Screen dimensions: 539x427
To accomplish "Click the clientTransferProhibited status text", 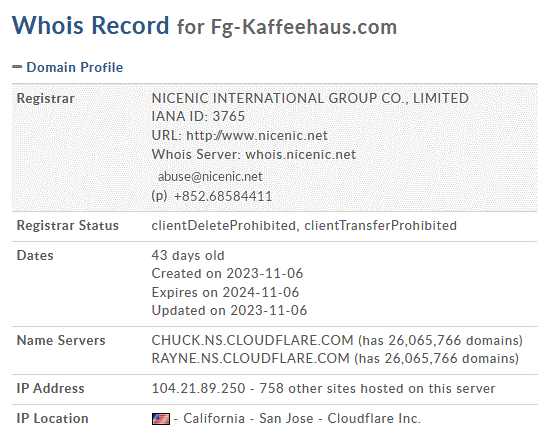I will click(381, 226).
